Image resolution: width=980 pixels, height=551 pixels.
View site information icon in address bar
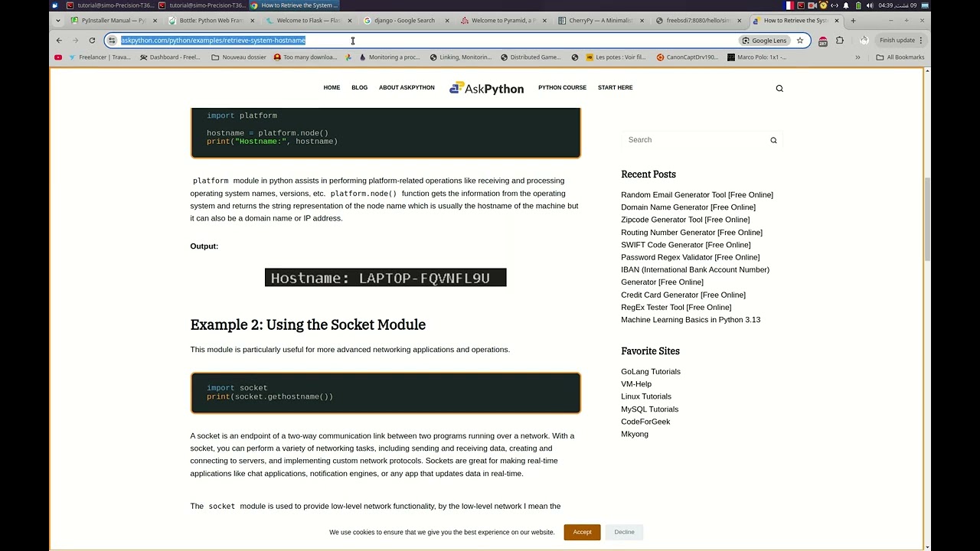112,40
